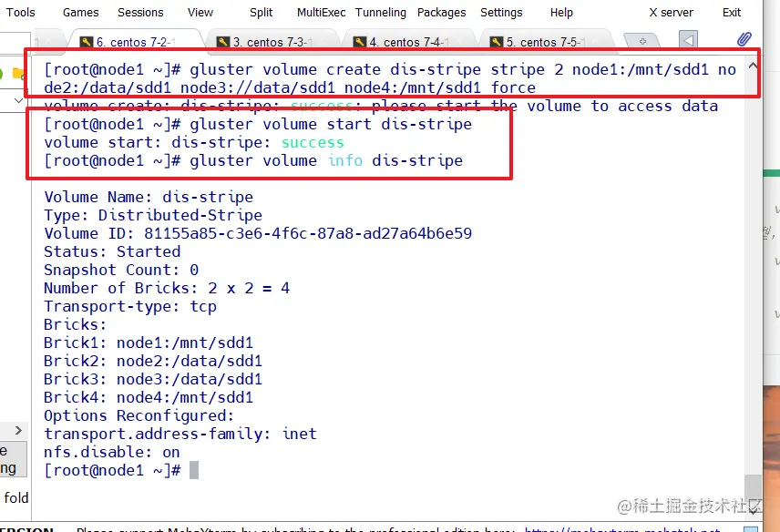Switch to the 6. centos 7-2 tab
Screen dimensions: 780x532
135,42
